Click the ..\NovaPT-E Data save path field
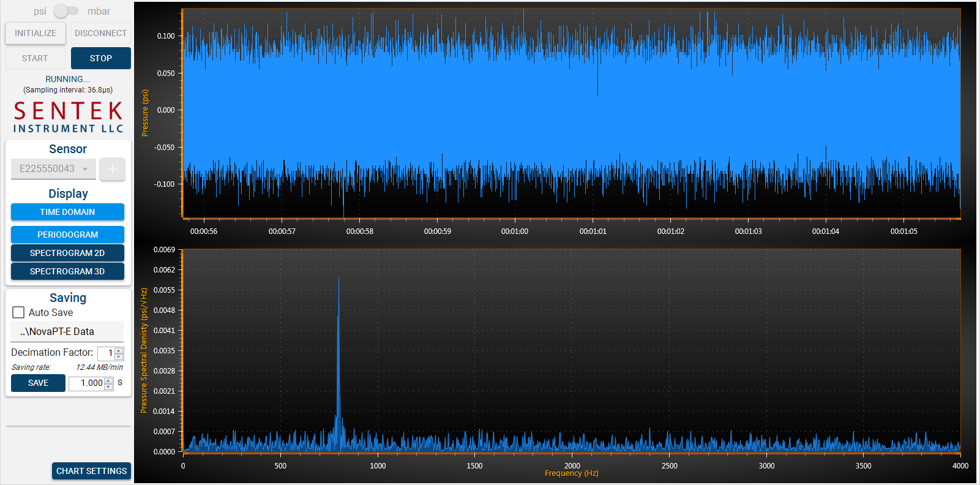Image resolution: width=980 pixels, height=485 pixels. pyautogui.click(x=67, y=331)
